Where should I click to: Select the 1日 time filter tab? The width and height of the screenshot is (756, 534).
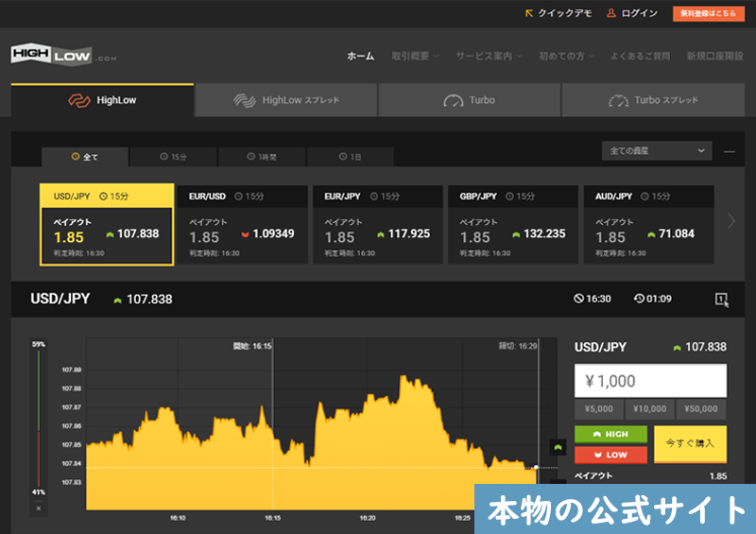point(350,157)
